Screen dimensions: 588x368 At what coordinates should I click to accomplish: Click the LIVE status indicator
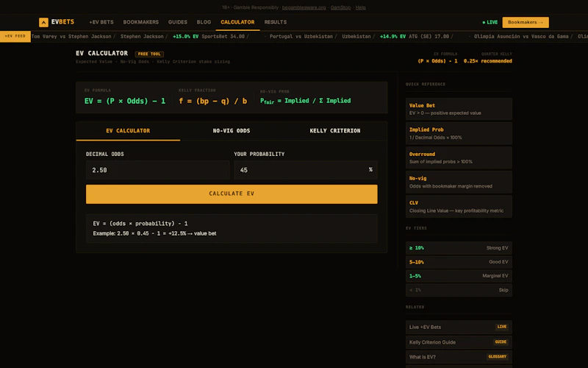point(490,23)
